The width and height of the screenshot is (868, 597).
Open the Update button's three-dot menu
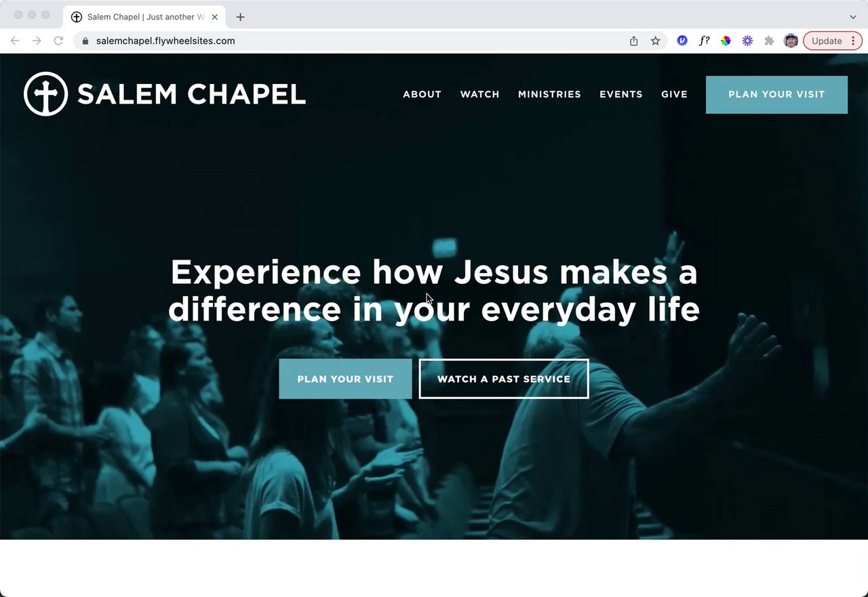pos(853,41)
